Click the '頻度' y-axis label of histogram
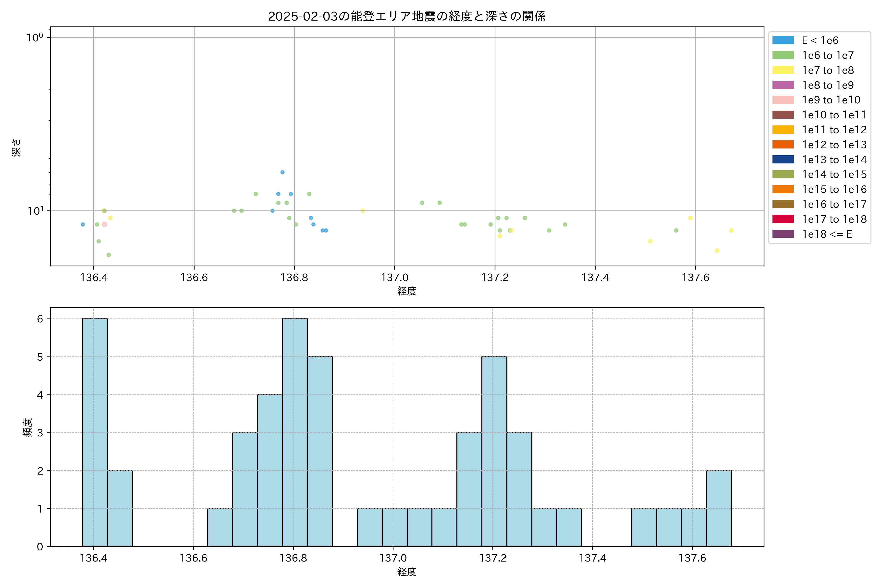 tap(28, 428)
